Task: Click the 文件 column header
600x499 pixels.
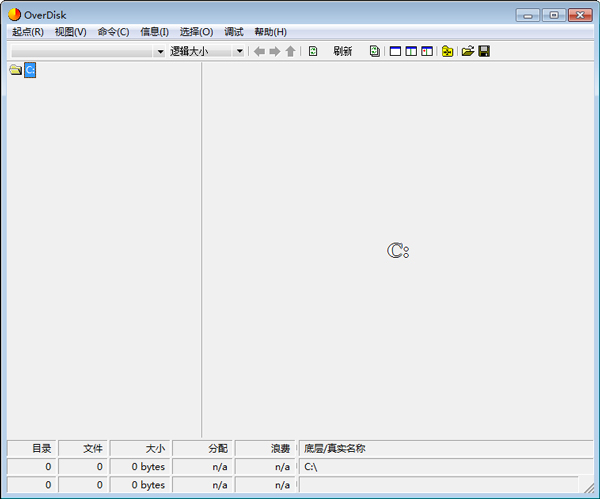Action: [83, 448]
